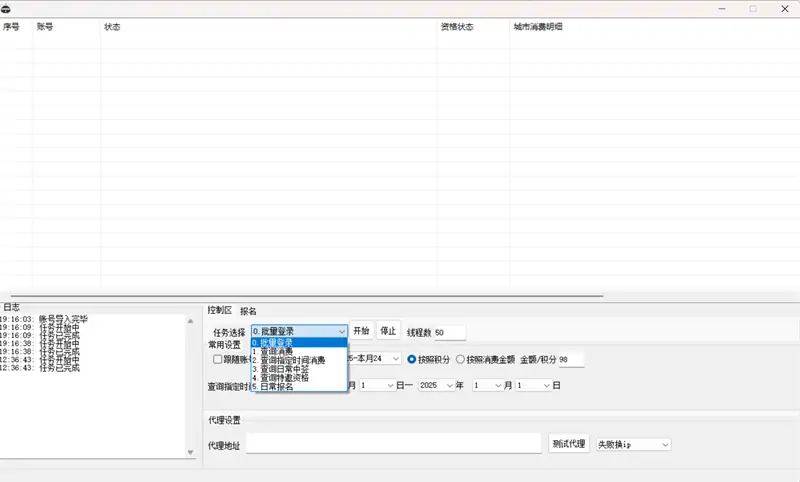The height and width of the screenshot is (482, 800).
Task: Open the 失败换ip dropdown
Action: [633, 444]
